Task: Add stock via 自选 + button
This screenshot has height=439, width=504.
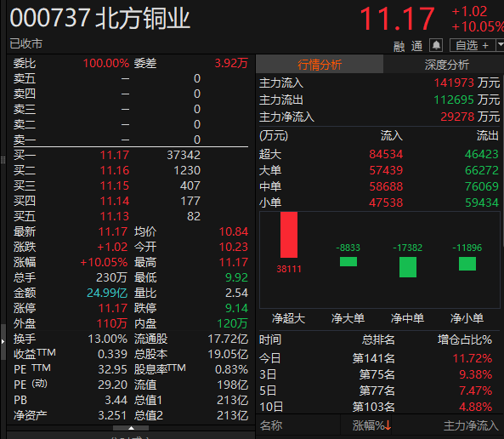Action: pyautogui.click(x=473, y=45)
